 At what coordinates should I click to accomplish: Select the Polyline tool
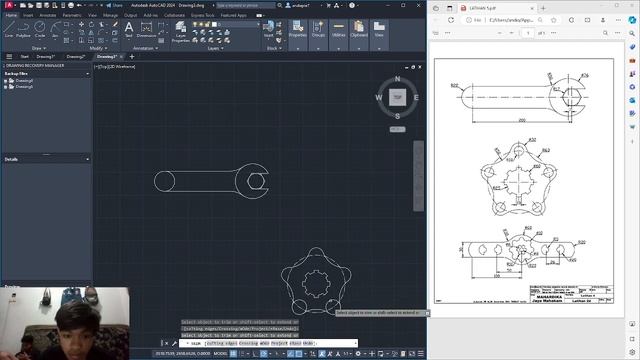tap(23, 29)
